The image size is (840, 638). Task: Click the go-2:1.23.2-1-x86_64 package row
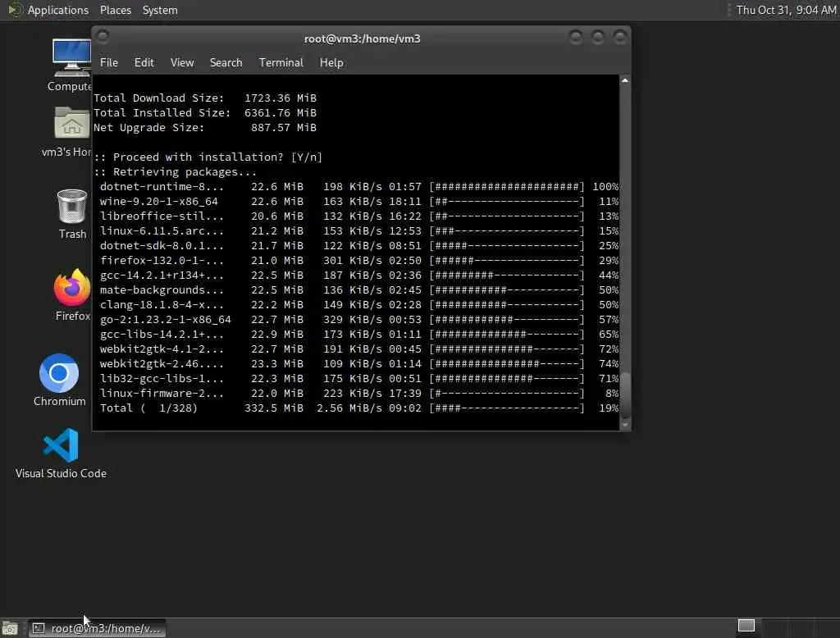point(359,319)
